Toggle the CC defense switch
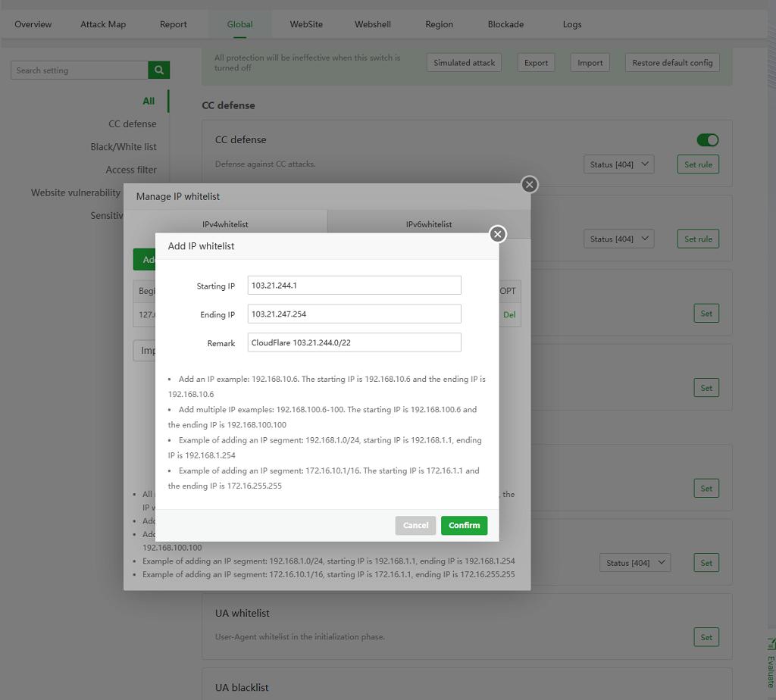776x700 pixels. click(x=708, y=140)
